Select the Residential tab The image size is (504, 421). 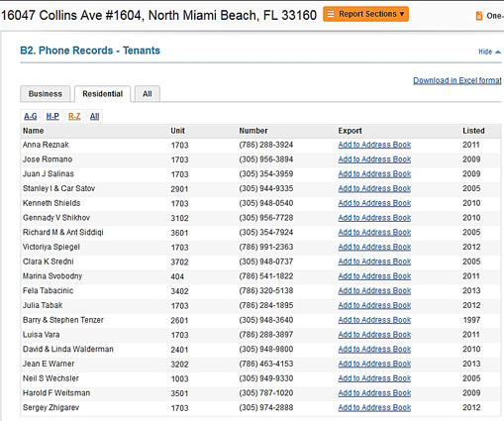tap(102, 94)
